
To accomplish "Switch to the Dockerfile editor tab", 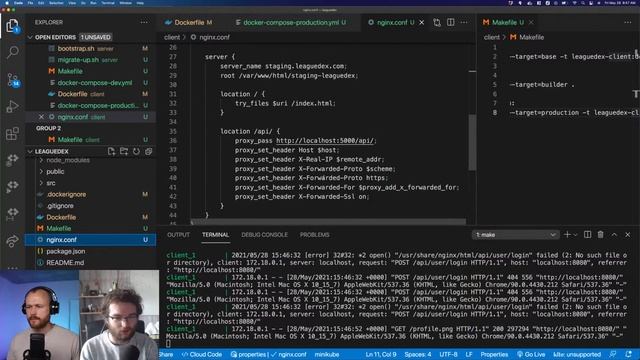I will click(x=189, y=22).
